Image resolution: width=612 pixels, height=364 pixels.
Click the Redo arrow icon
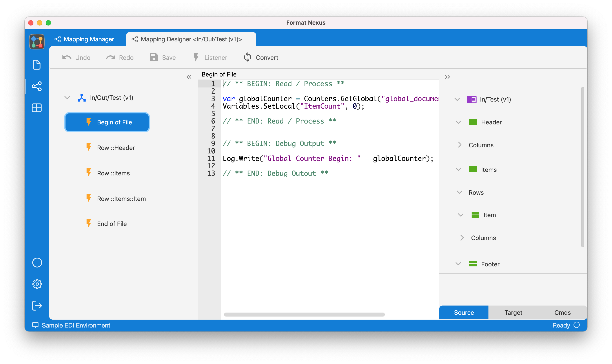111,57
